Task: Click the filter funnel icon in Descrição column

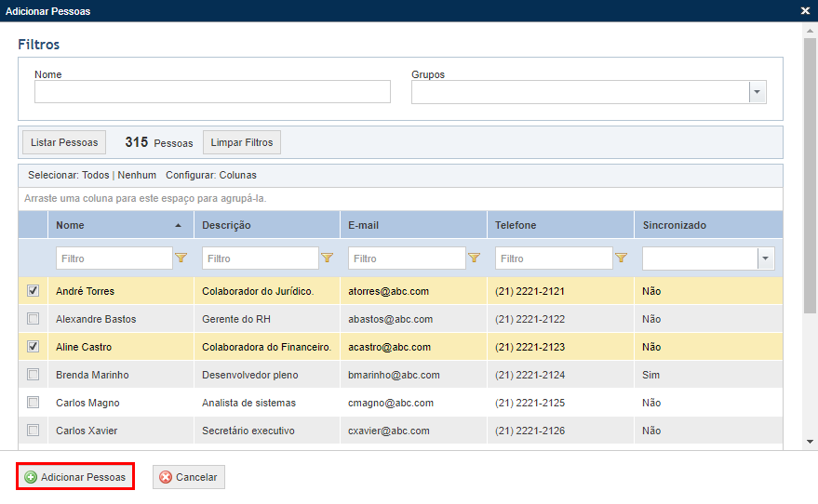Action: 327,258
